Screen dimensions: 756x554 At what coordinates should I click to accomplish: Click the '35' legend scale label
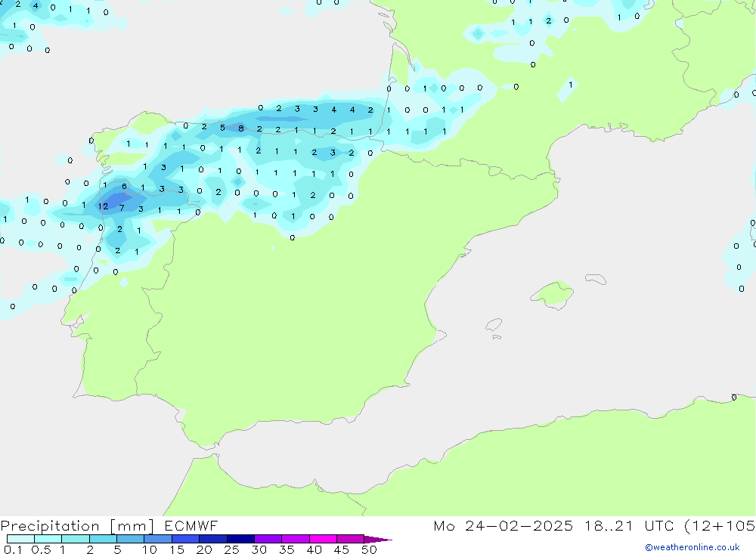click(x=287, y=549)
